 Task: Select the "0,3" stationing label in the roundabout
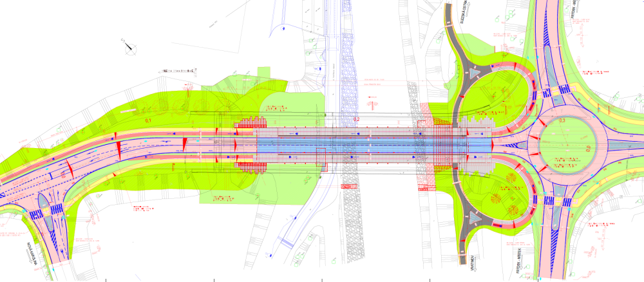point(562,120)
